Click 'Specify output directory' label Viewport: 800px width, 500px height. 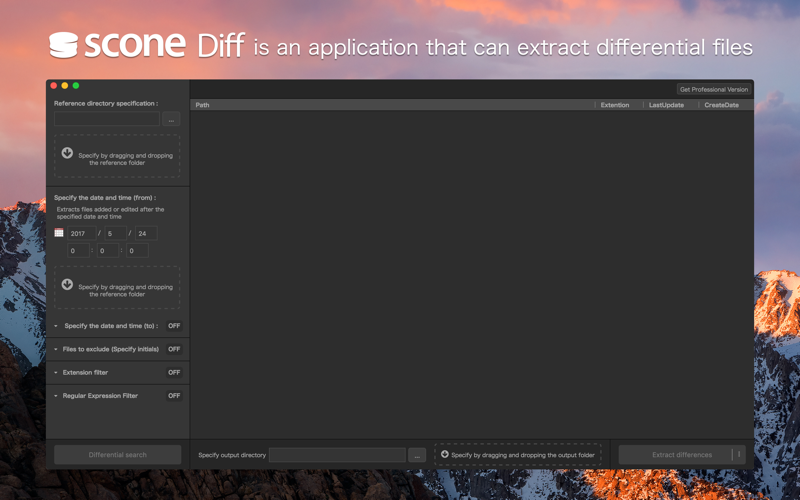(x=232, y=455)
